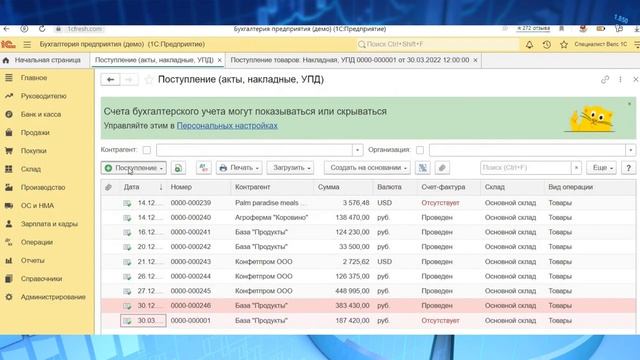
Task: Copy the link to this form
Action: (605, 80)
